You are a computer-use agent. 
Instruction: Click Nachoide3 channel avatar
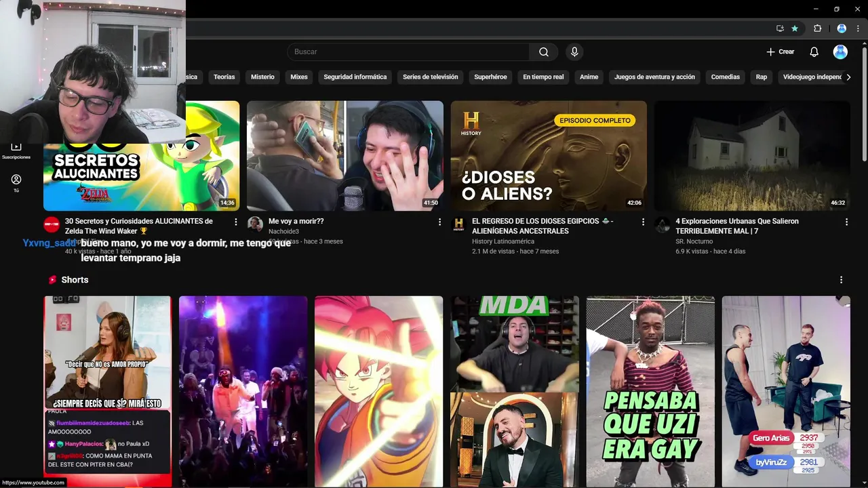click(x=255, y=225)
